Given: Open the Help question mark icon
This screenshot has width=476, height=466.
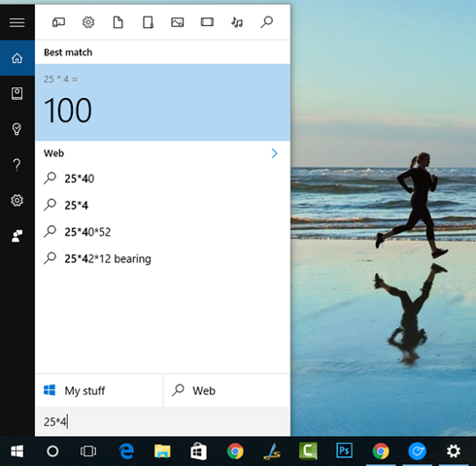Looking at the screenshot, I should click(17, 165).
